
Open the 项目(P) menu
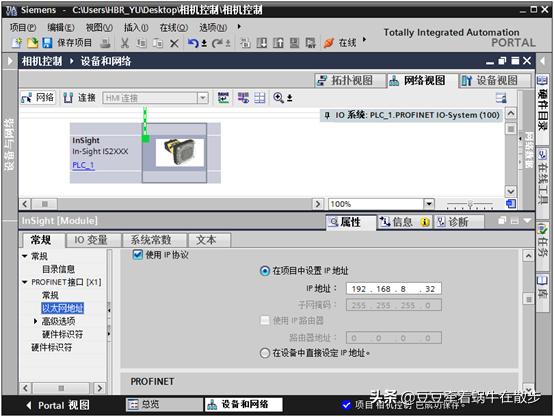tap(23, 28)
